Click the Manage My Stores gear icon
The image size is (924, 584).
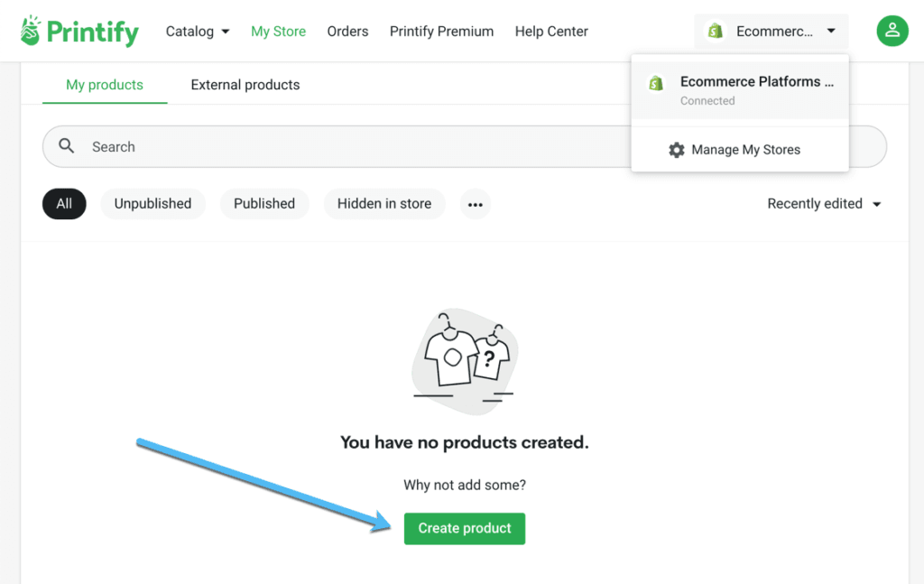pos(676,150)
